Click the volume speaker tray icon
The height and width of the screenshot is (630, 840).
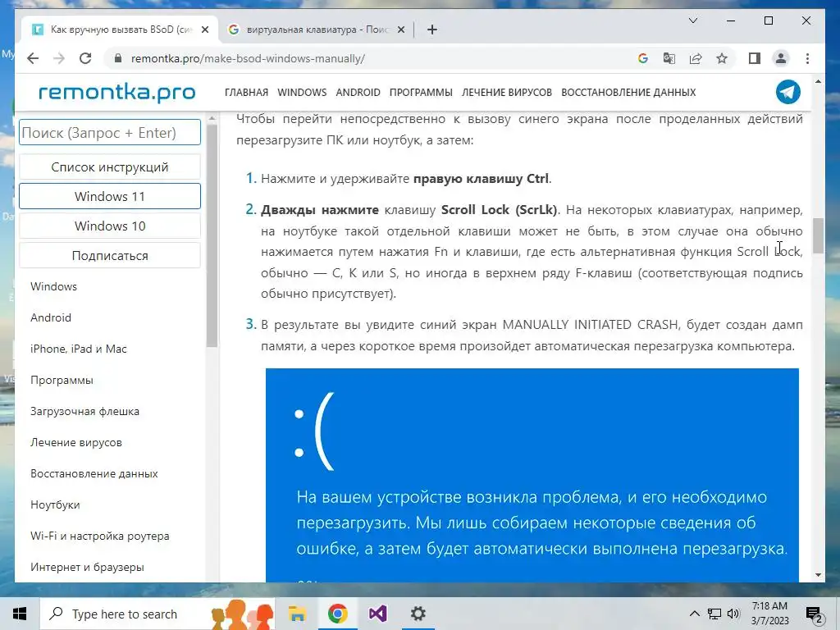(x=733, y=614)
